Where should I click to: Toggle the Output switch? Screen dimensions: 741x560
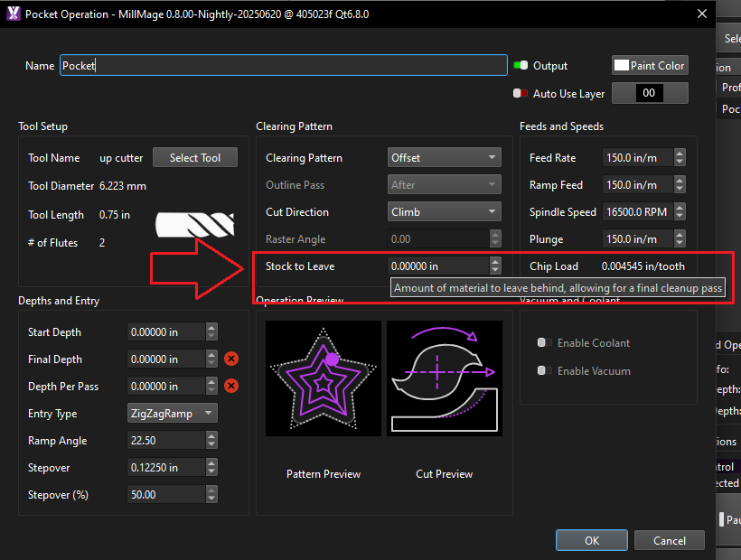tap(521, 65)
